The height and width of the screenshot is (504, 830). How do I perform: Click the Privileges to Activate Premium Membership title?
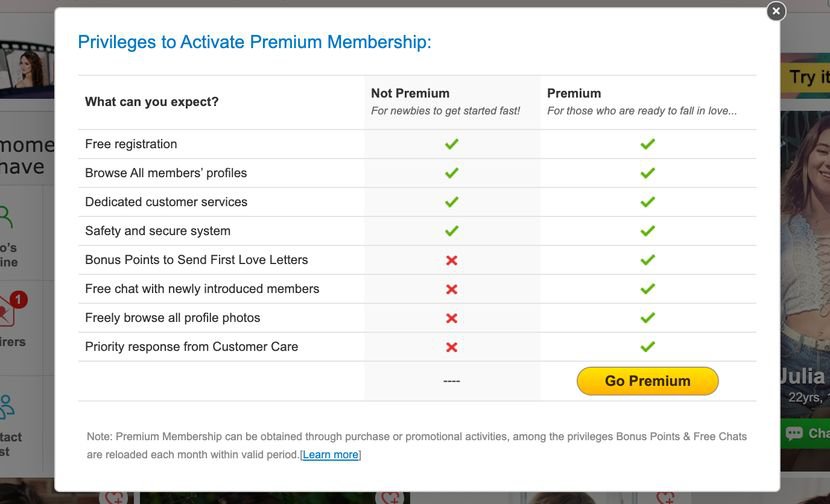tap(255, 42)
